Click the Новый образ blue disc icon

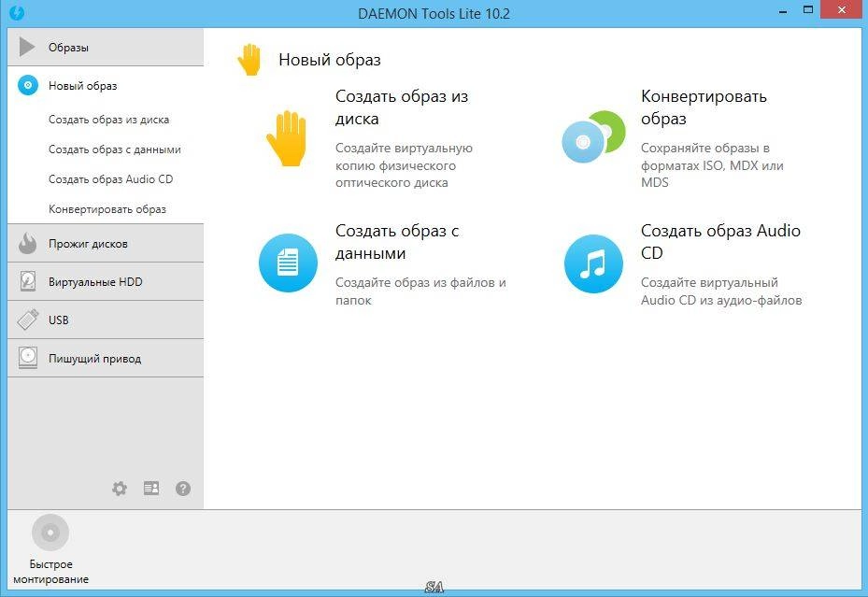(x=28, y=85)
